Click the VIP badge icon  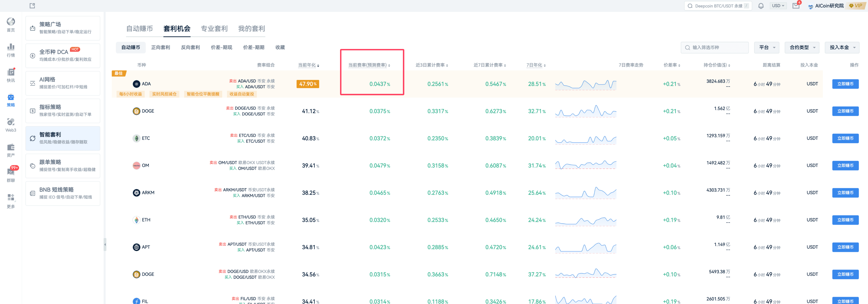point(856,6)
